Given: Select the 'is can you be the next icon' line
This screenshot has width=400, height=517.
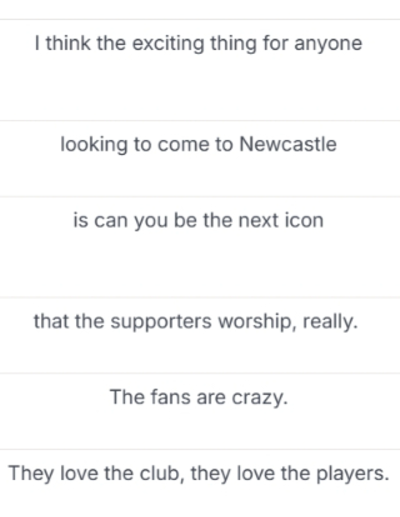Looking at the screenshot, I should tap(200, 247).
